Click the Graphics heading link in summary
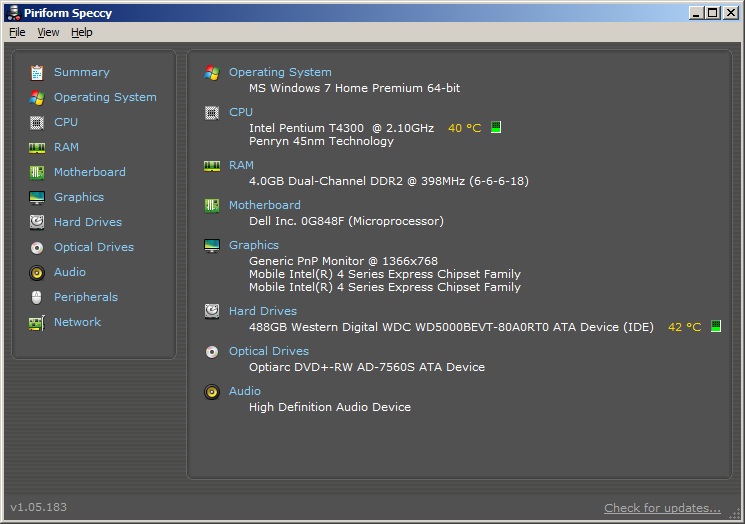Image resolution: width=745 pixels, height=524 pixels. pyautogui.click(x=254, y=245)
